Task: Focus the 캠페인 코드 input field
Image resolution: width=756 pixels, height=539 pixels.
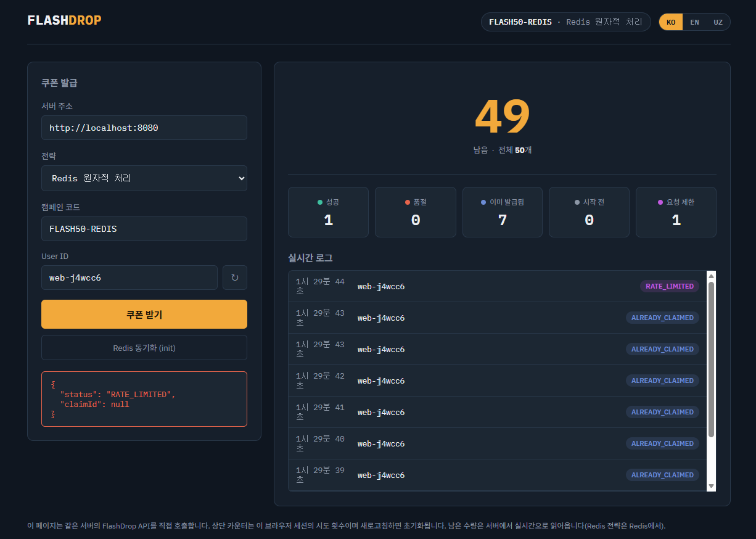Action: point(144,229)
